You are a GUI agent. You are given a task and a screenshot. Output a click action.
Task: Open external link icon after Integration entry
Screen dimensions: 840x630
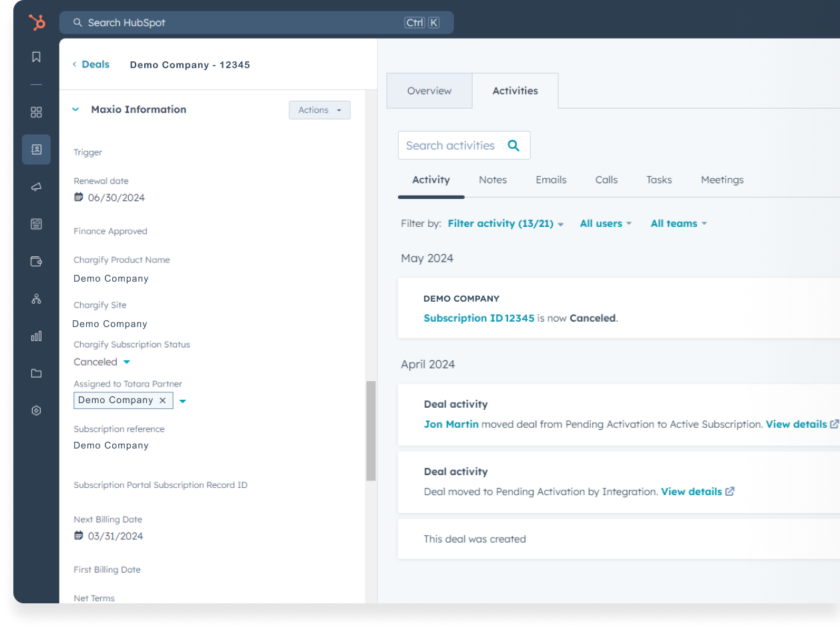730,492
